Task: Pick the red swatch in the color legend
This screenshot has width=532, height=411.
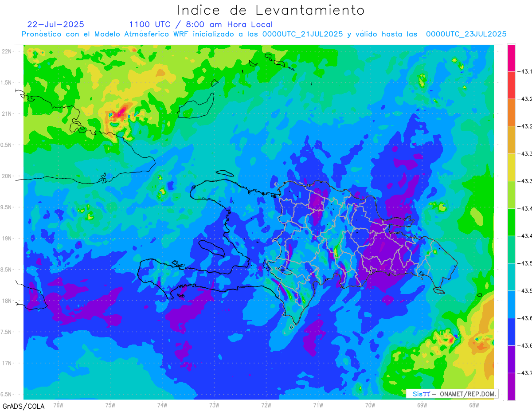Action: pyautogui.click(x=511, y=85)
